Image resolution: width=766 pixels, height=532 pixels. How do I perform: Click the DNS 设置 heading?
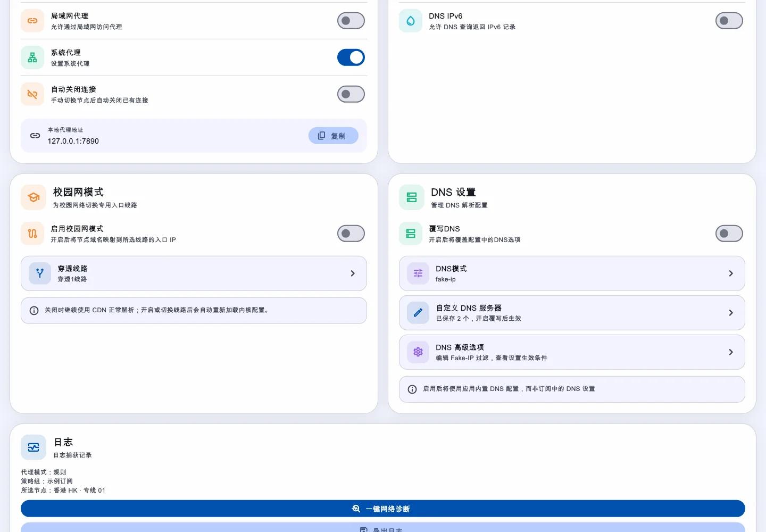click(453, 192)
